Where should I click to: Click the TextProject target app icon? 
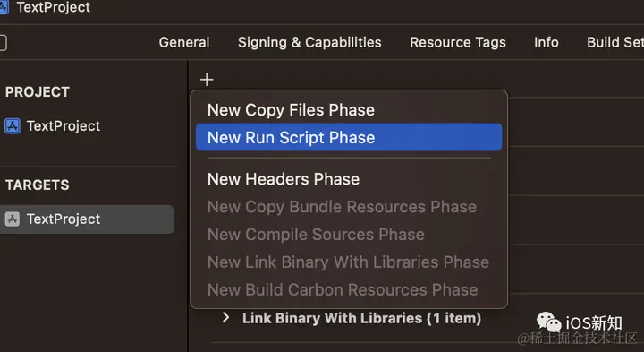tap(12, 219)
